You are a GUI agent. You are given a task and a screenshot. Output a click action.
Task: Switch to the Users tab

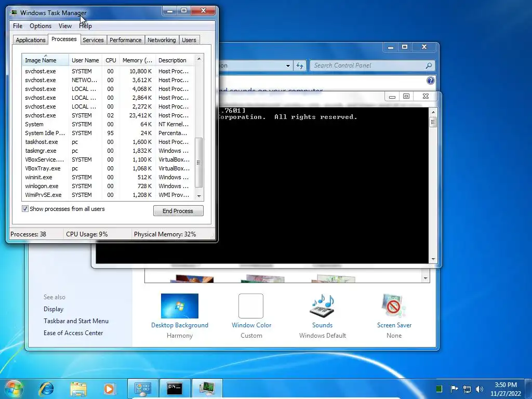point(189,40)
